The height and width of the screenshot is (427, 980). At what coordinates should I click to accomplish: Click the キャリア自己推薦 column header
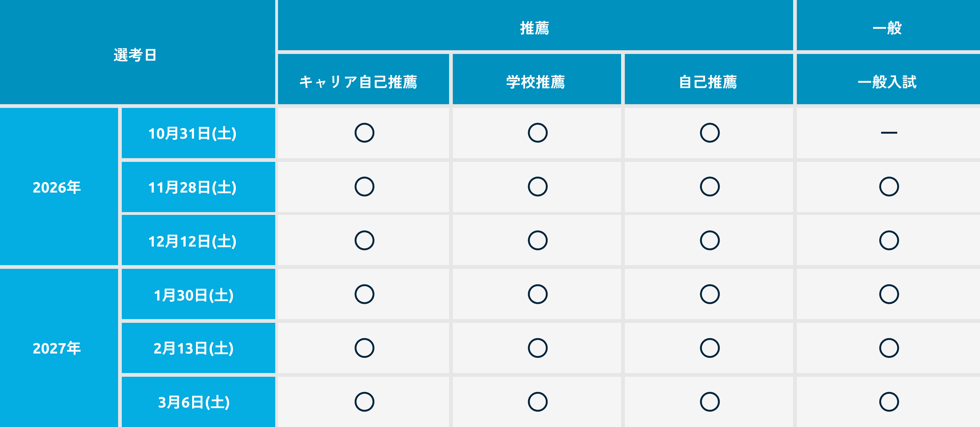pos(358,82)
